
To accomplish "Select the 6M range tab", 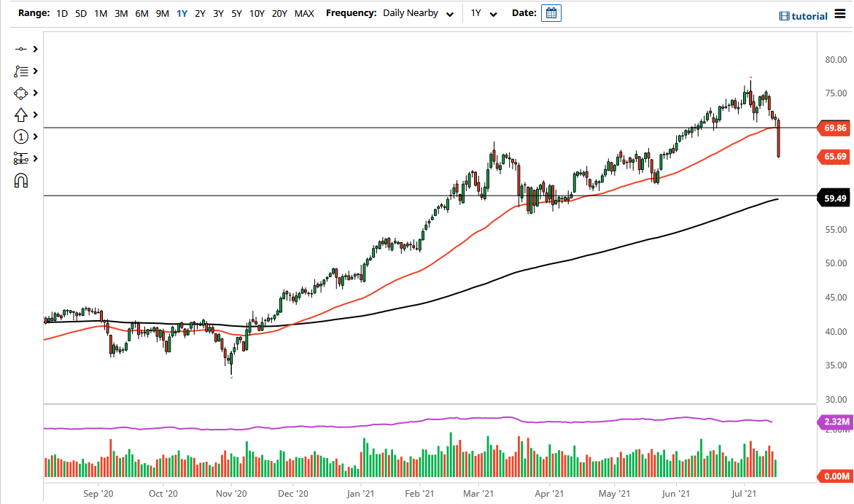I will tap(141, 12).
